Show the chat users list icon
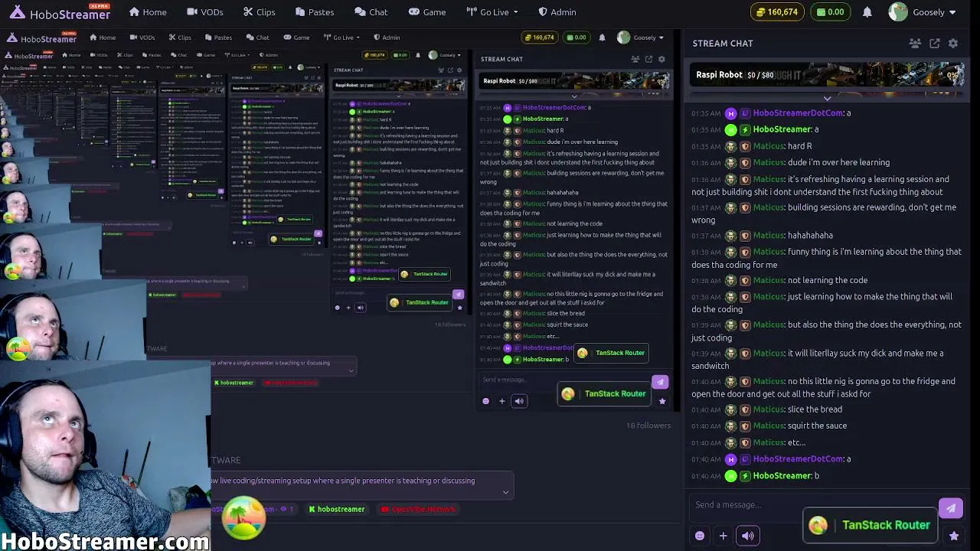This screenshot has width=980, height=551. click(x=915, y=44)
